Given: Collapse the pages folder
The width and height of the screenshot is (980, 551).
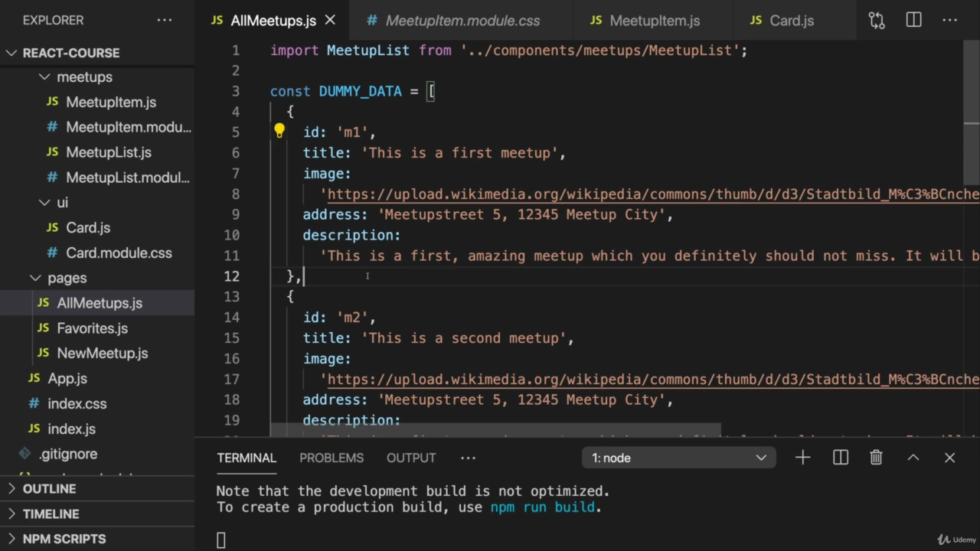Looking at the screenshot, I should pyautogui.click(x=35, y=278).
